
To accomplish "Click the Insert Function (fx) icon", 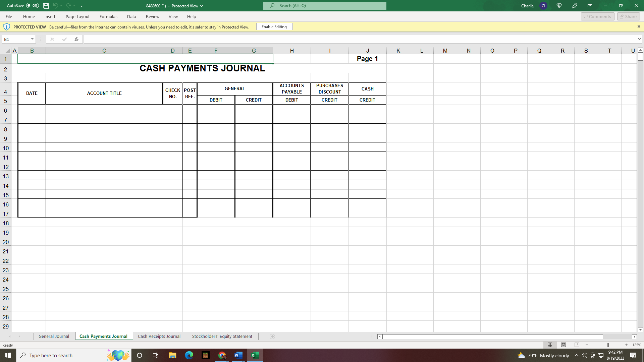I will (x=76, y=39).
